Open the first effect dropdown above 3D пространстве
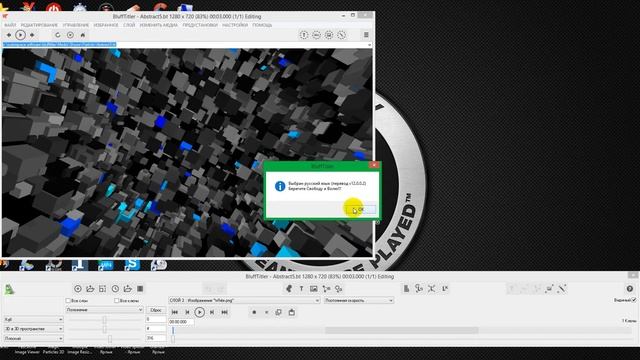Screen dimensions: 640x360 [x=33, y=320]
